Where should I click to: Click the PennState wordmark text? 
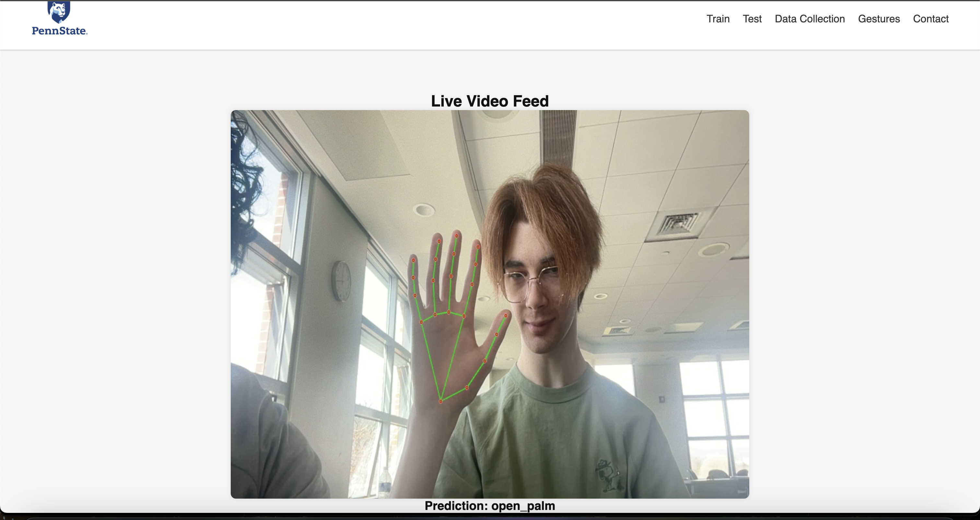pyautogui.click(x=60, y=31)
